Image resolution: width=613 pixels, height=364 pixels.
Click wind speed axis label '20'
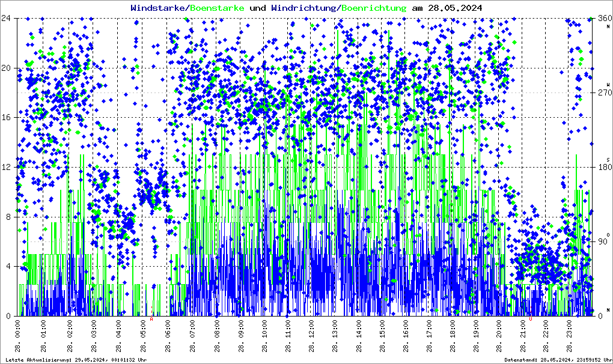click(6, 68)
